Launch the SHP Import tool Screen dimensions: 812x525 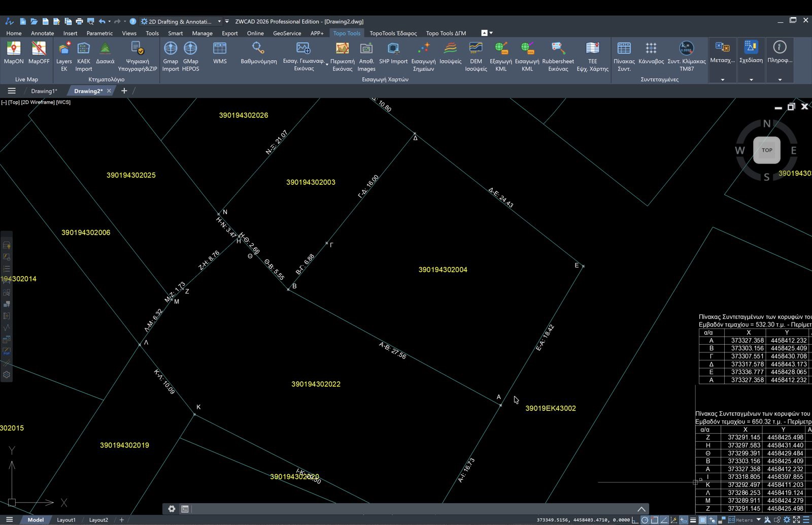[x=393, y=53]
